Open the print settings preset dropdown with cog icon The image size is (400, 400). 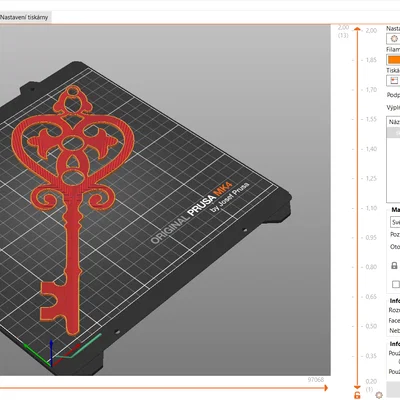click(x=393, y=39)
